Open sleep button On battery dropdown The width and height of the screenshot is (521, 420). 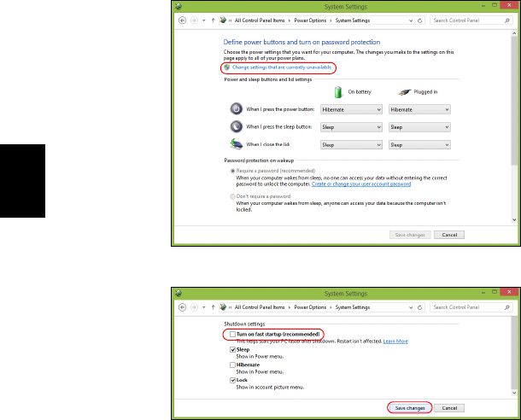[x=351, y=127]
